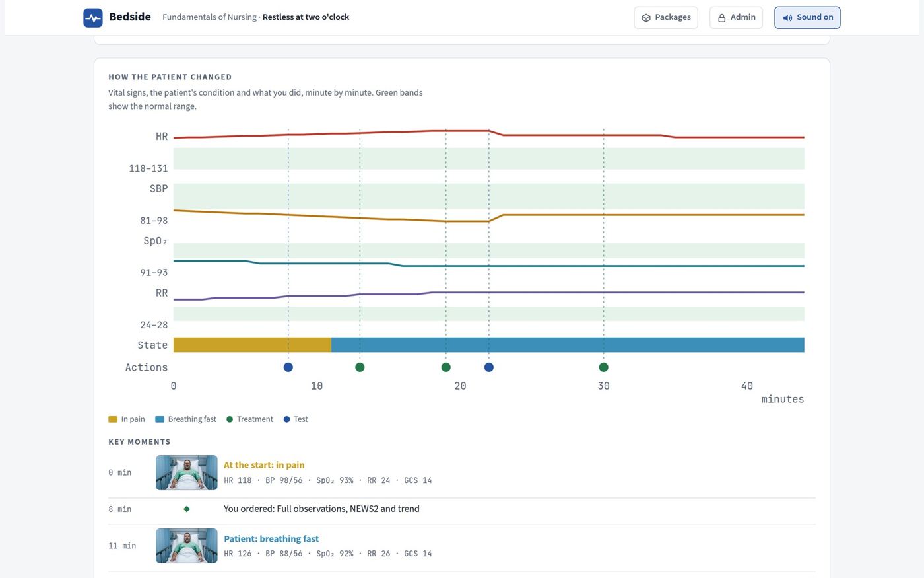Click 'At the start: in pain' heading
Image resolution: width=924 pixels, height=578 pixels.
click(264, 465)
